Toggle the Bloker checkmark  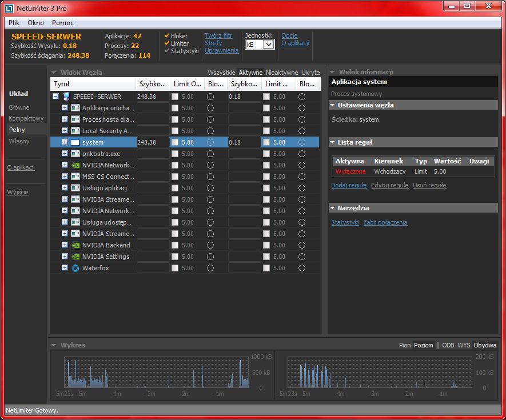[x=167, y=36]
